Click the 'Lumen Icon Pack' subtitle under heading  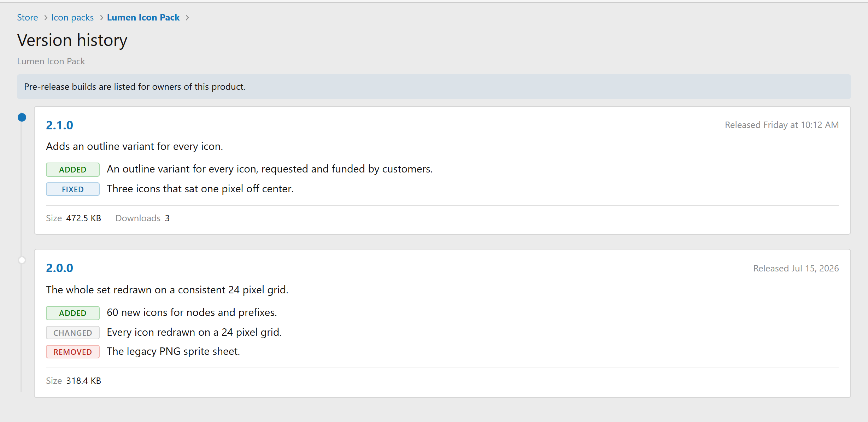51,61
